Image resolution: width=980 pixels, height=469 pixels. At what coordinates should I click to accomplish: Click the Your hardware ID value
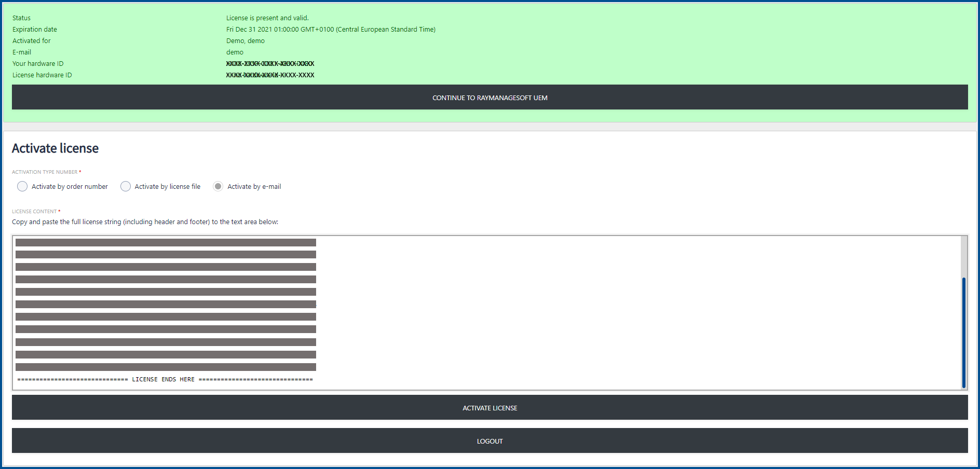coord(270,64)
